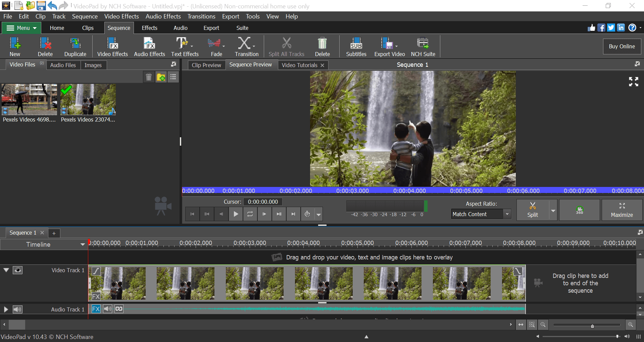Switch to the Audio Files tab
Viewport: 644px width, 342px height.
[63, 65]
